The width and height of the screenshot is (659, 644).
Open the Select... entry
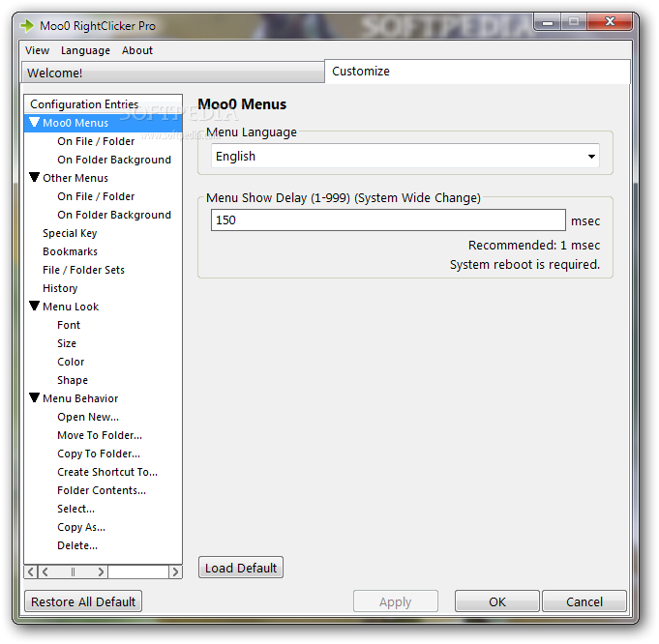click(76, 509)
